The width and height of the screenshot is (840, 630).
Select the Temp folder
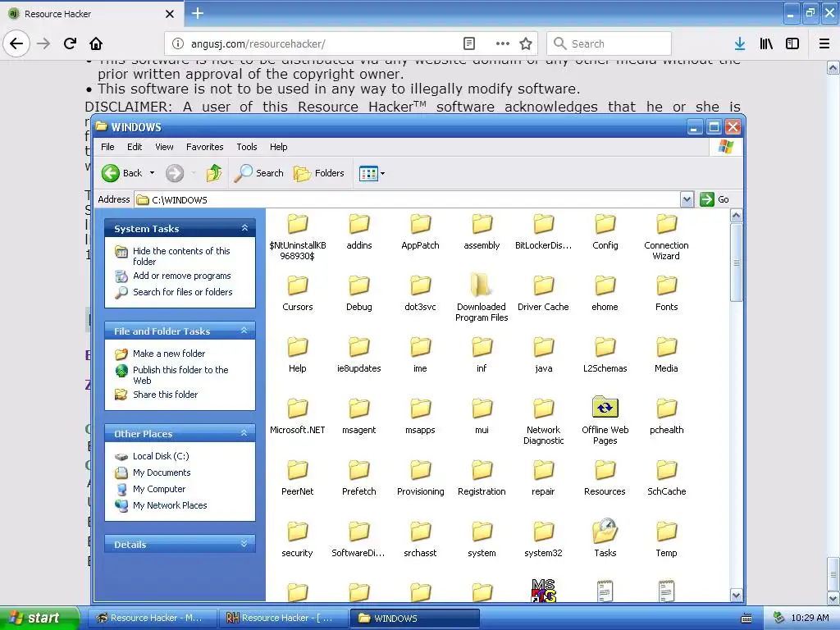coord(666,539)
